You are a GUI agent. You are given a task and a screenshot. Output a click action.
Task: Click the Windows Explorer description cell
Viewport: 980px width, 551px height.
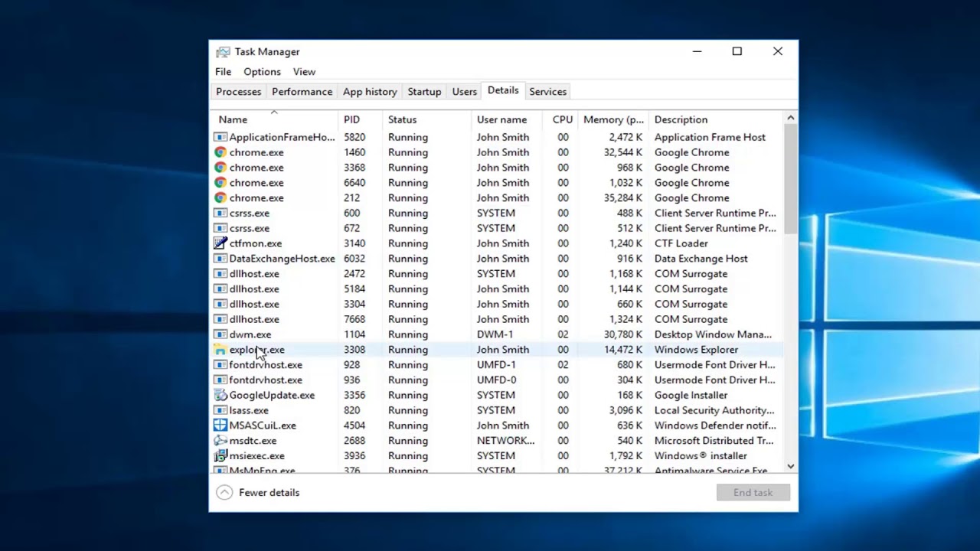(x=696, y=350)
